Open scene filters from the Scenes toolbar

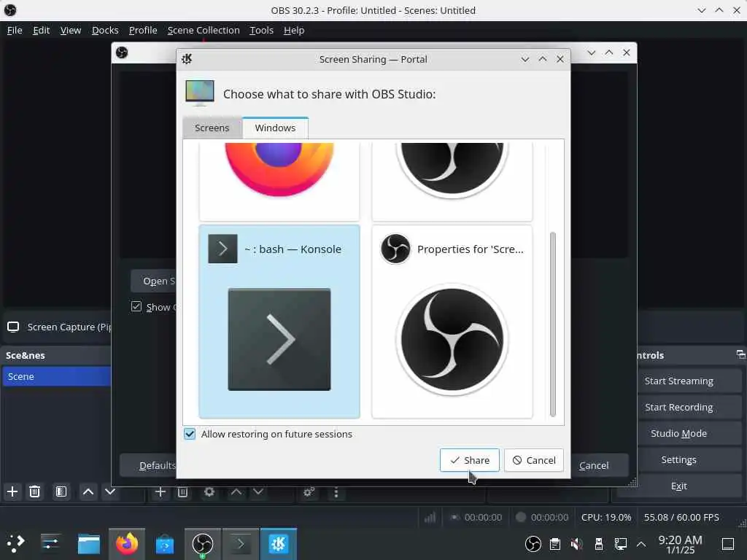(61, 491)
